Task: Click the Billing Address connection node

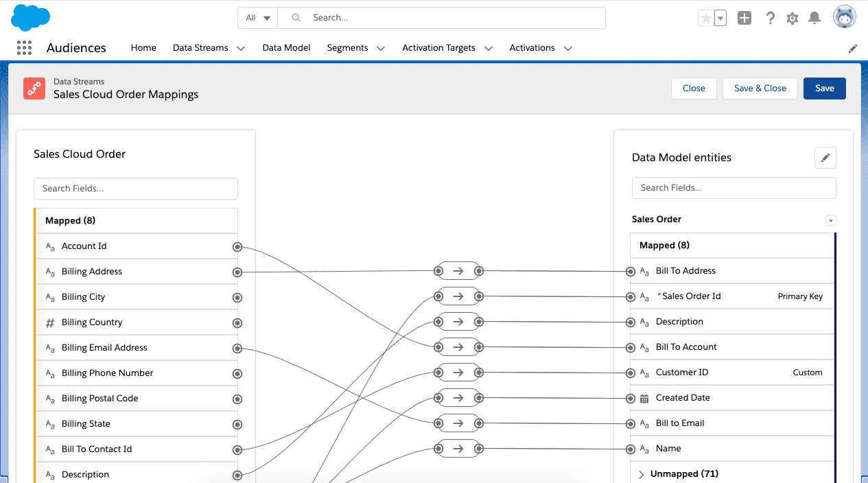Action: [x=237, y=272]
